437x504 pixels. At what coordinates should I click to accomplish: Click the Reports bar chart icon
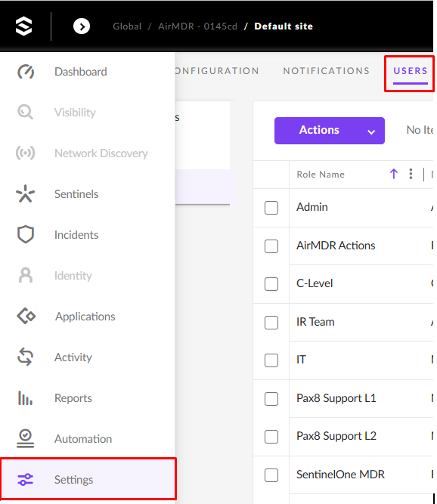click(25, 398)
